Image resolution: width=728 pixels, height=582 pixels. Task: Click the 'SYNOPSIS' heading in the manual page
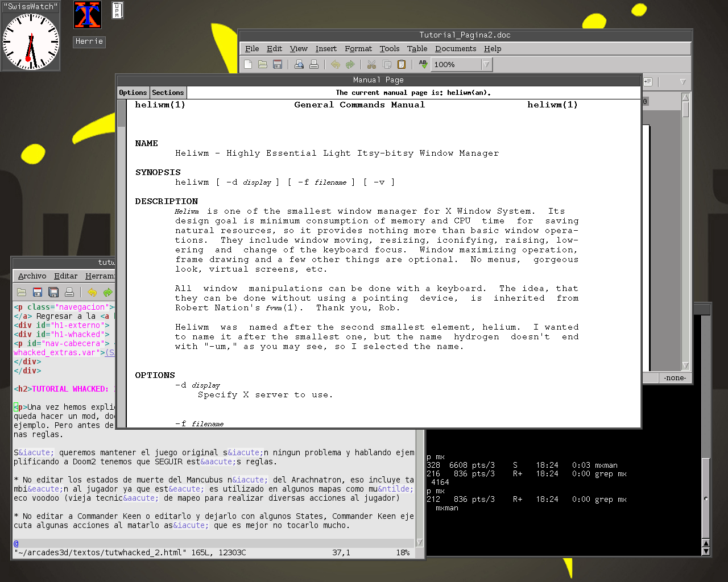[x=158, y=172]
